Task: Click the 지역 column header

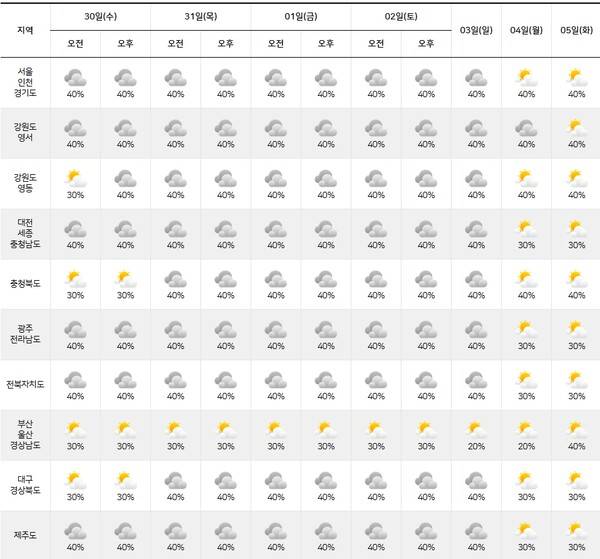Action: pyautogui.click(x=25, y=30)
